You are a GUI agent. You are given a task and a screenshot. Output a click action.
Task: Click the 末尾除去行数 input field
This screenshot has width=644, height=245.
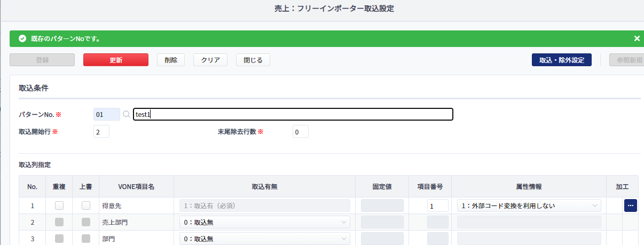click(x=301, y=131)
